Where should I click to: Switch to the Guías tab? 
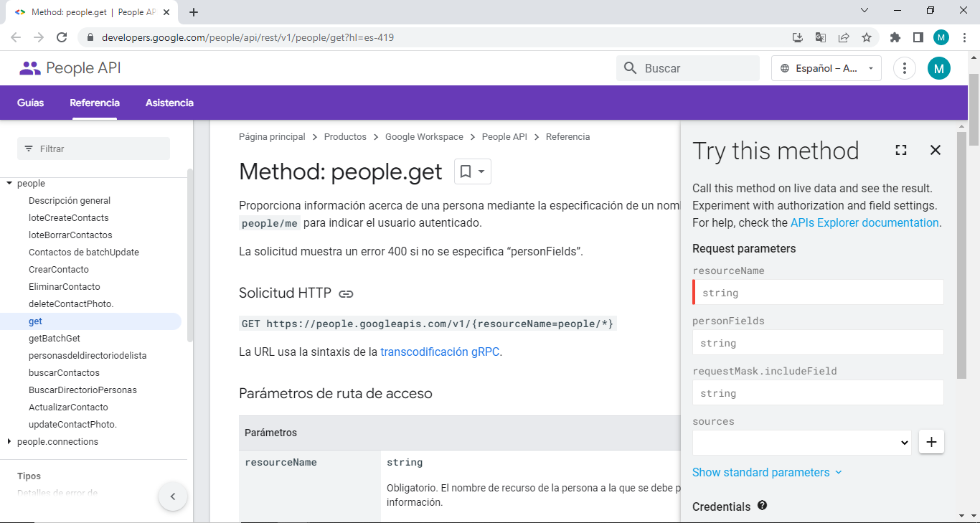pos(30,103)
